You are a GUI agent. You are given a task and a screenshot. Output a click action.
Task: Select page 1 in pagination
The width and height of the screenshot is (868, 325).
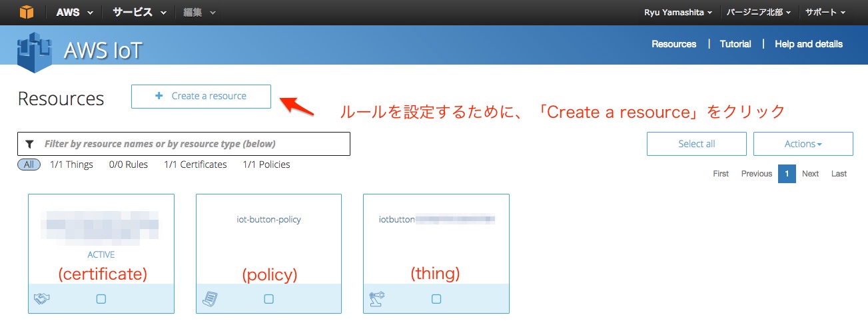787,174
